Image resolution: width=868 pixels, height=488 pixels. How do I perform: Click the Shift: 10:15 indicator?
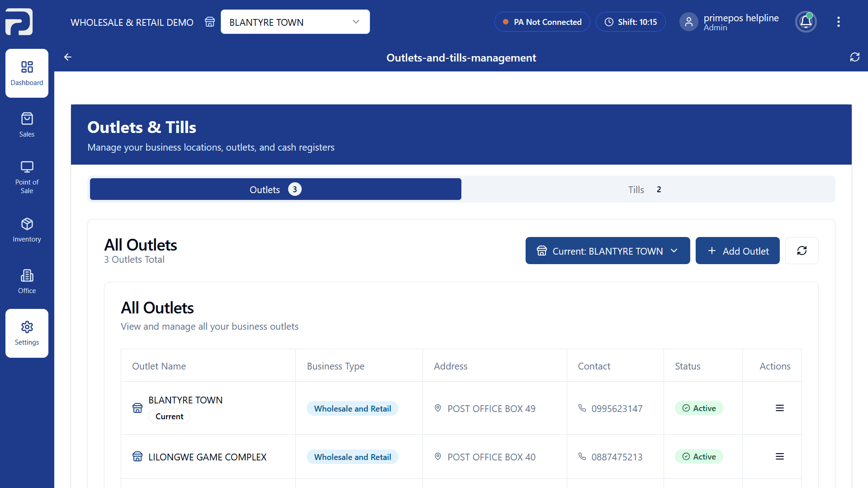(630, 22)
